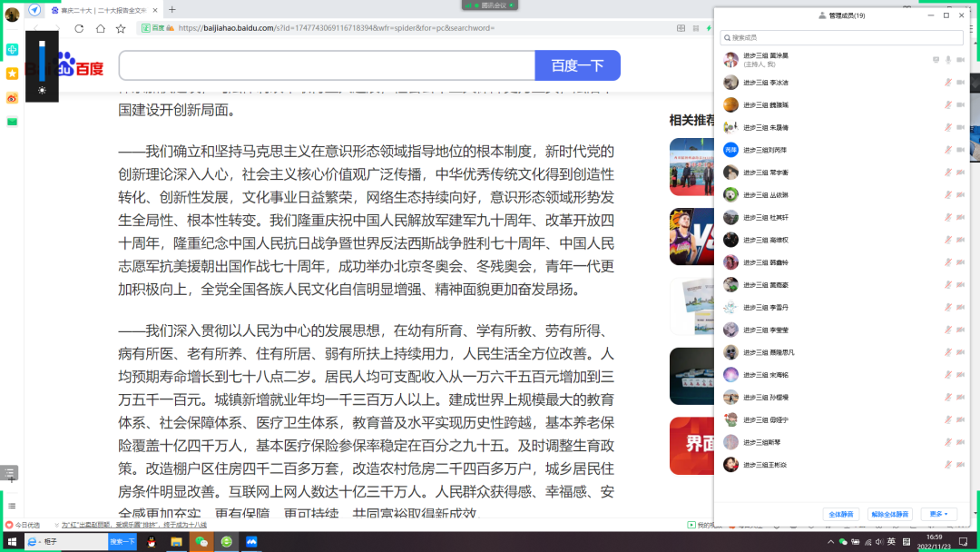980x552 pixels.
Task: Unmute member 李冰洁's microphone
Action: (x=950, y=82)
